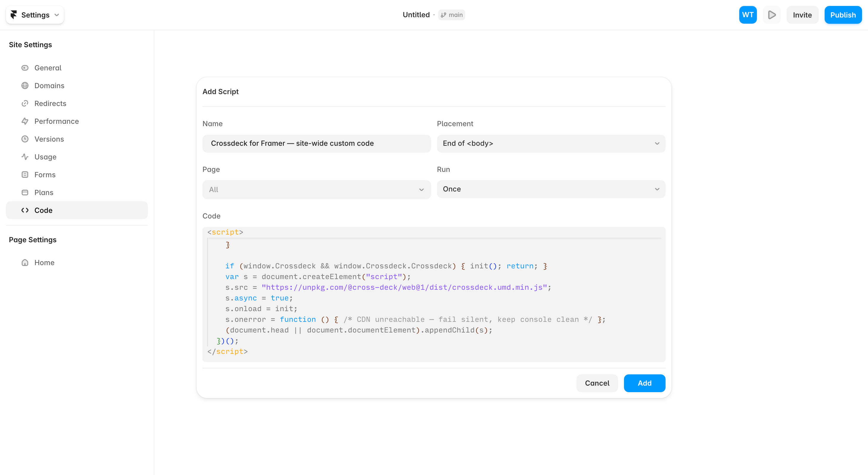Open Performance settings
Screen dimensions: 868x475
(77, 121)
